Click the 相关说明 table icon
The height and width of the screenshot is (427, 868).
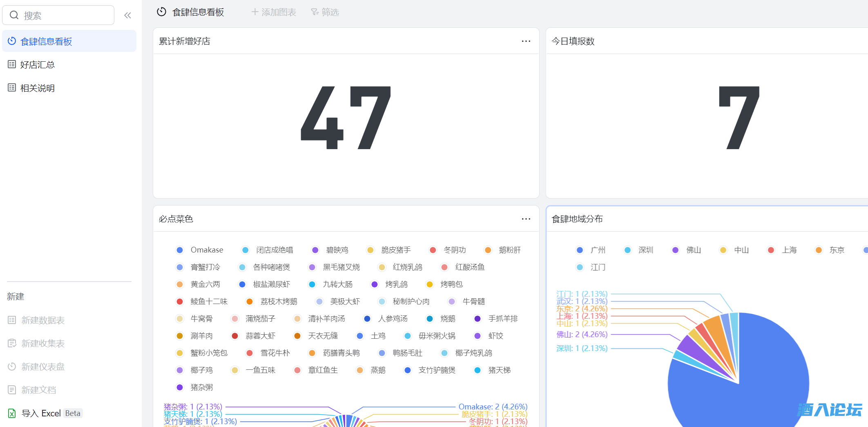12,88
